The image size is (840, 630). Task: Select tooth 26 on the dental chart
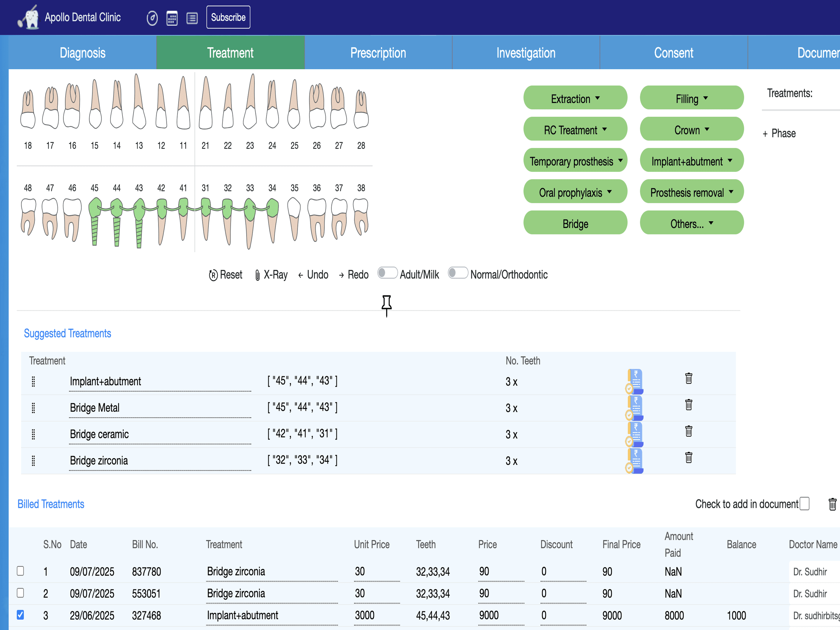(x=317, y=106)
